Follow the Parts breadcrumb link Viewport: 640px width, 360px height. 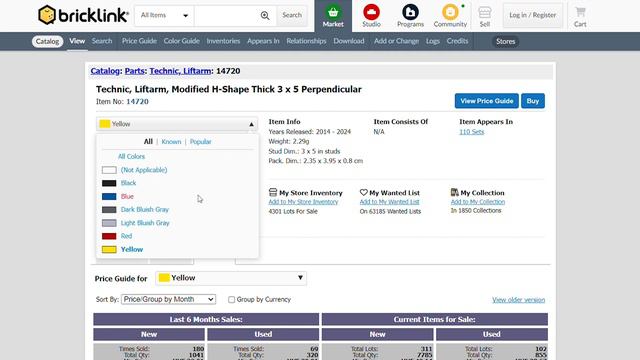click(134, 71)
